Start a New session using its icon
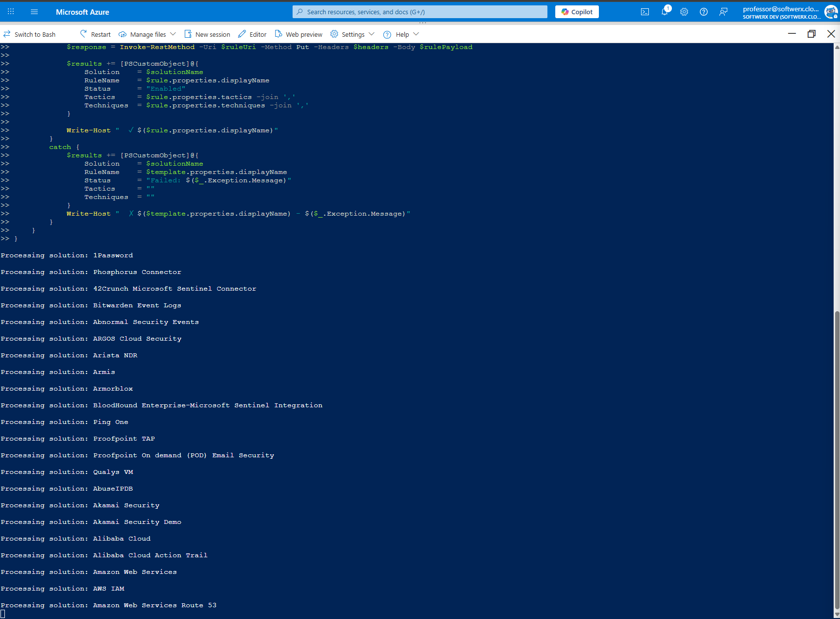Screen dimensions: 840x619 coord(188,34)
